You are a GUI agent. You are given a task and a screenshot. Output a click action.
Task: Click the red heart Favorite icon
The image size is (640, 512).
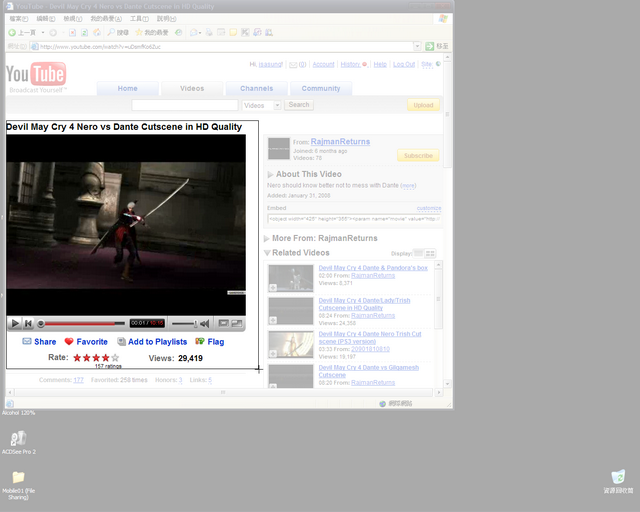pos(69,341)
